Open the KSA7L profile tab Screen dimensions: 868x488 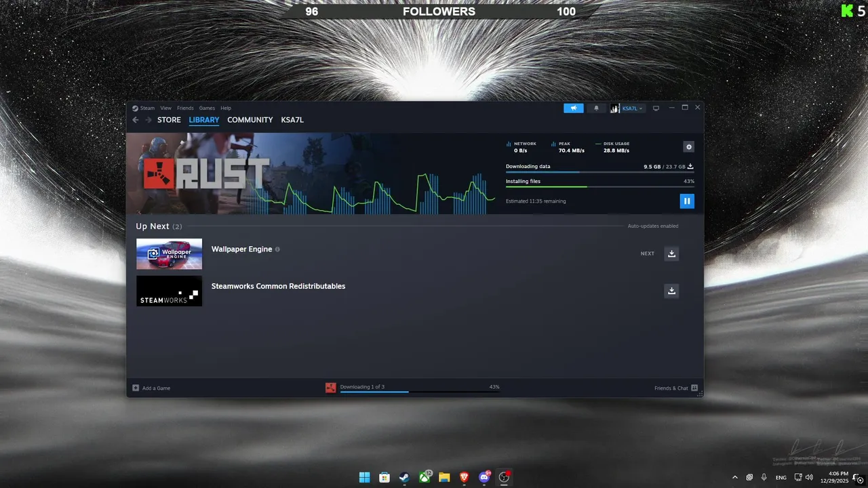coord(292,120)
